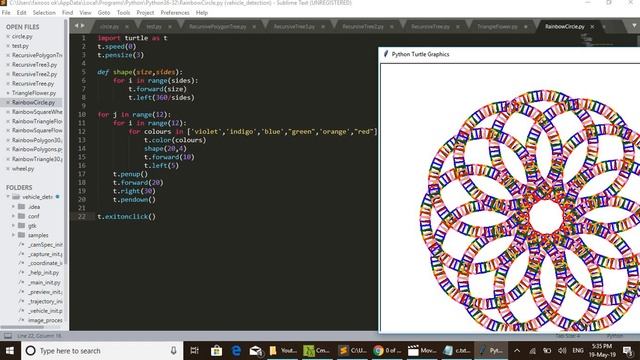Open Task View on taskbar
Screen dimensions: 640x360
click(x=195, y=351)
